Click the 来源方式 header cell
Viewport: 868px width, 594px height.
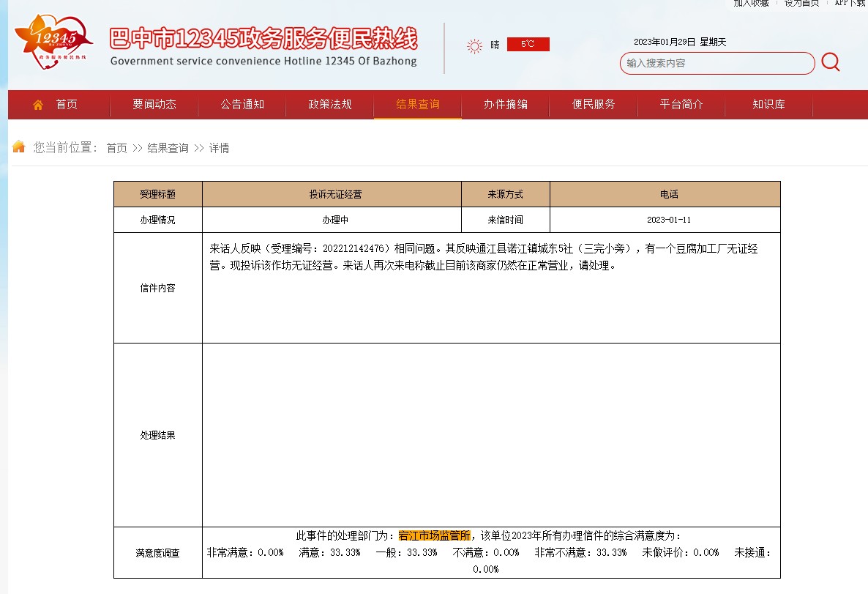click(x=506, y=195)
